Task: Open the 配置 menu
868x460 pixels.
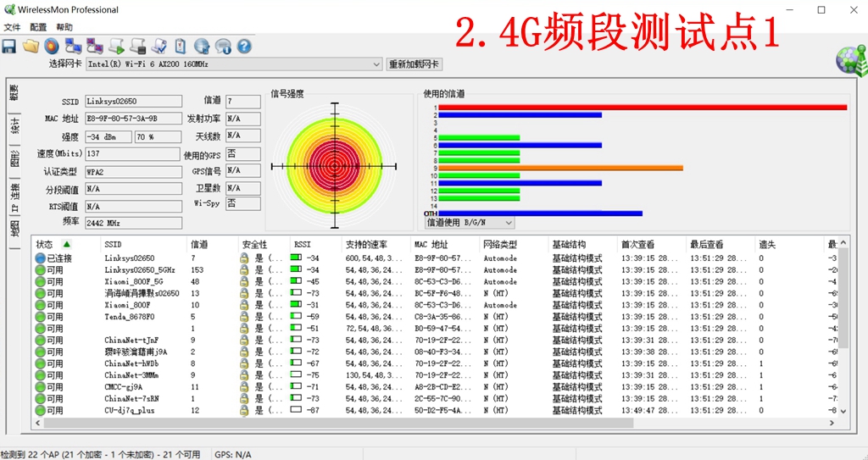Action: (38, 27)
